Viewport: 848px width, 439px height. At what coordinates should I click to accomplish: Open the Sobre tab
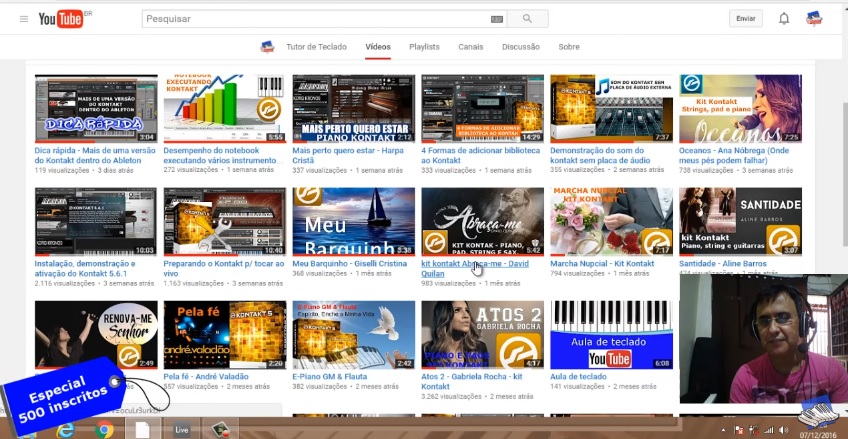[569, 47]
